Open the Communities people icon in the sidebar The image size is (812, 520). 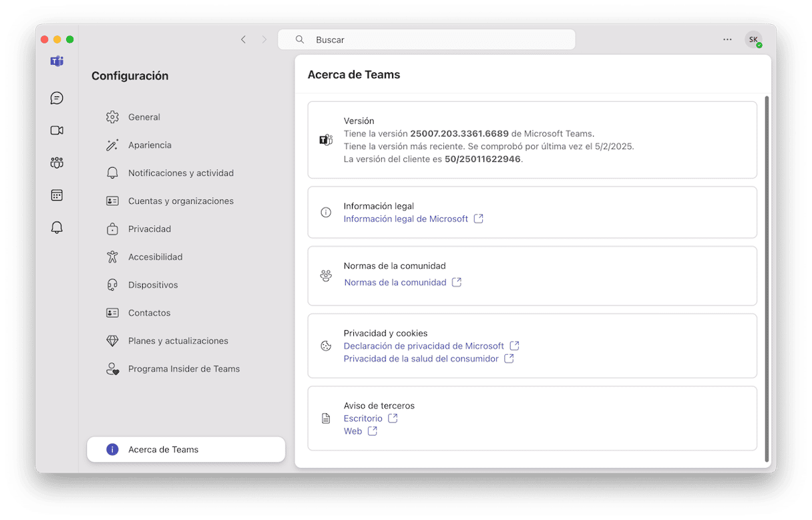[x=57, y=162]
